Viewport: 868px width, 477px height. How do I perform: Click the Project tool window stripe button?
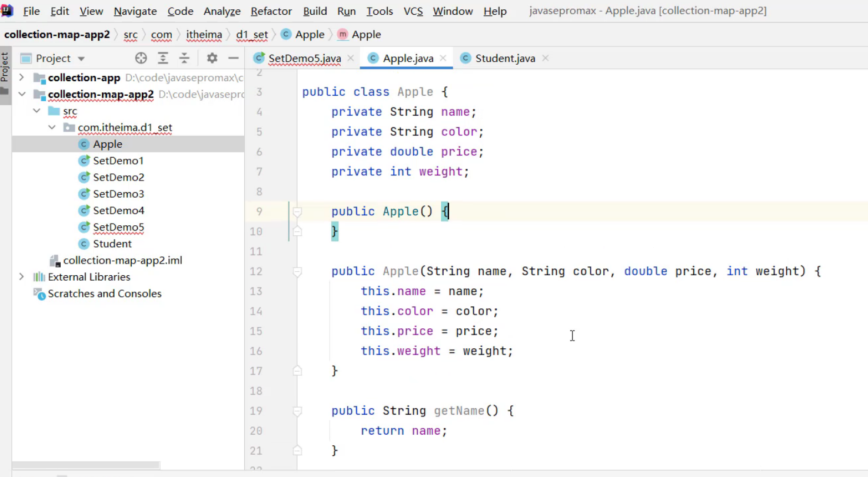[5, 75]
